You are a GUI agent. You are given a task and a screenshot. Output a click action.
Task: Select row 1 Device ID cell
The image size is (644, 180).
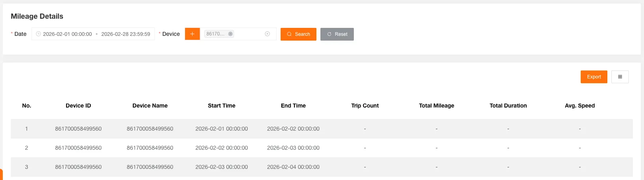click(x=78, y=129)
